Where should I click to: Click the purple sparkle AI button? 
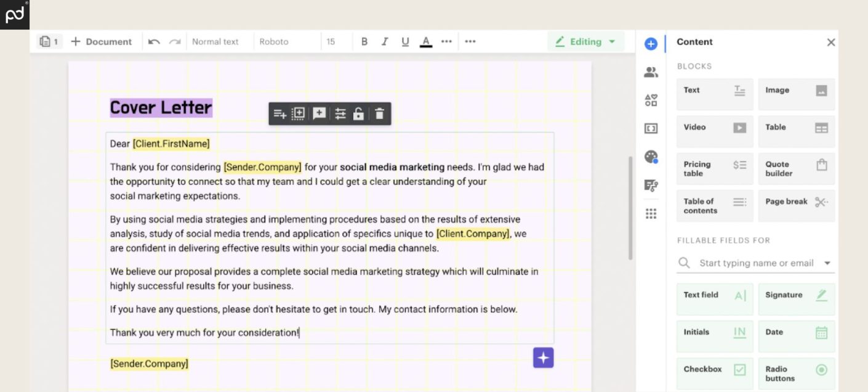pos(543,357)
